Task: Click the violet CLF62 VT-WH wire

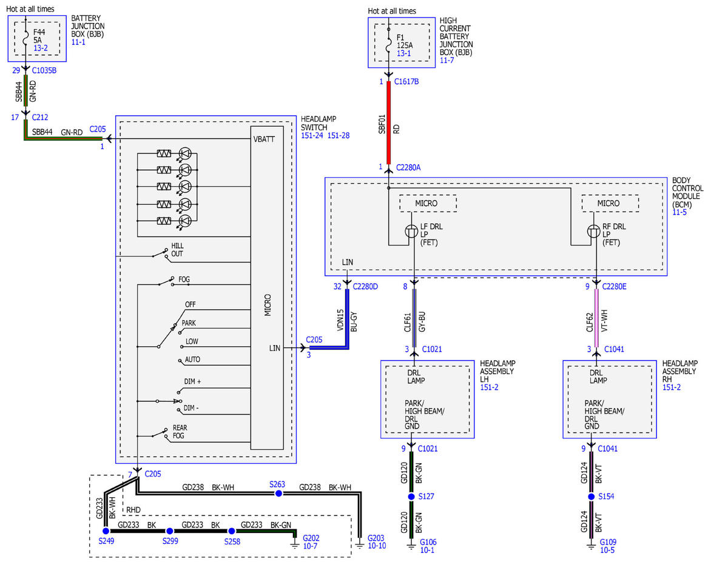Action: (596, 318)
